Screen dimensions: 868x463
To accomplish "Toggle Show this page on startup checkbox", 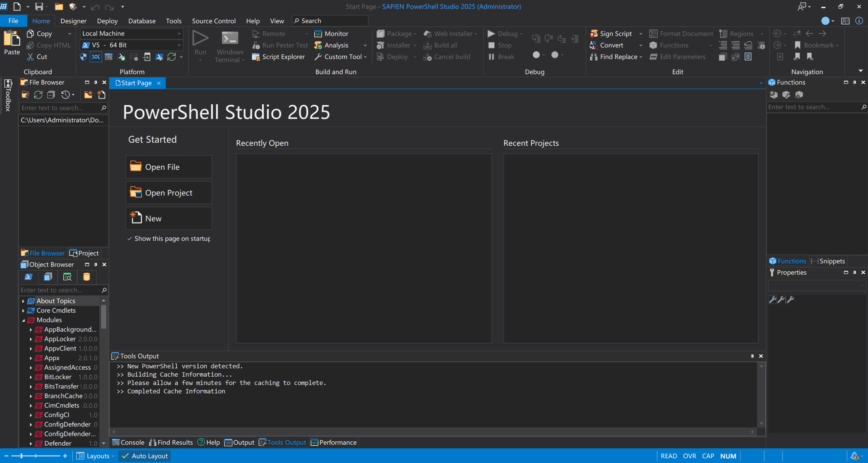I will 130,238.
